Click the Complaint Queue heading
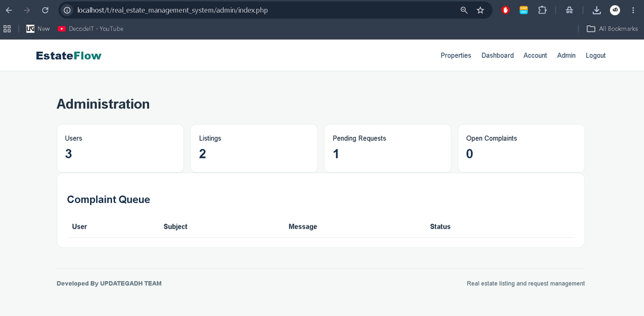 [x=108, y=200]
